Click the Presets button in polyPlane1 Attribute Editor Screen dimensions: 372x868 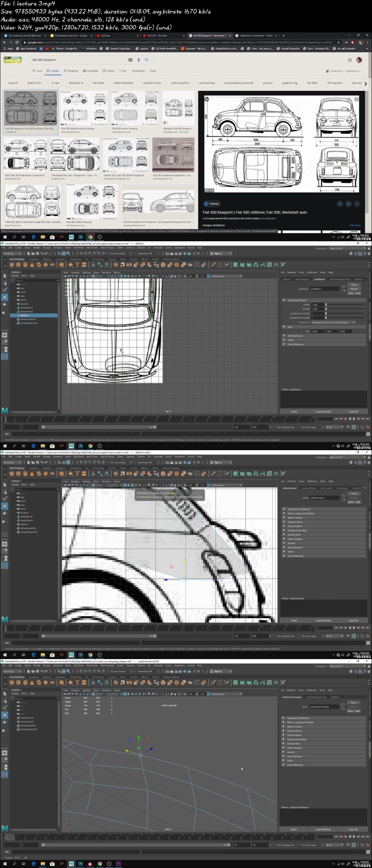click(354, 289)
